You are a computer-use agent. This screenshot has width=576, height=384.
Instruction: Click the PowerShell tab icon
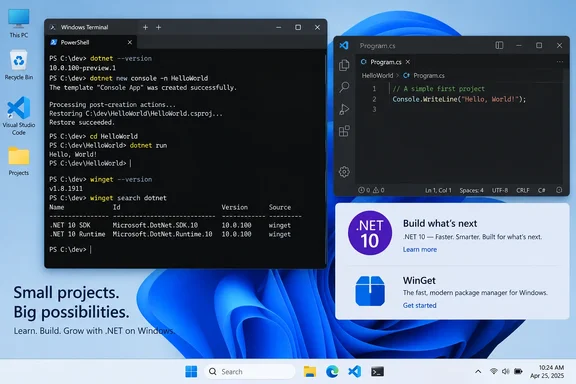(x=54, y=42)
